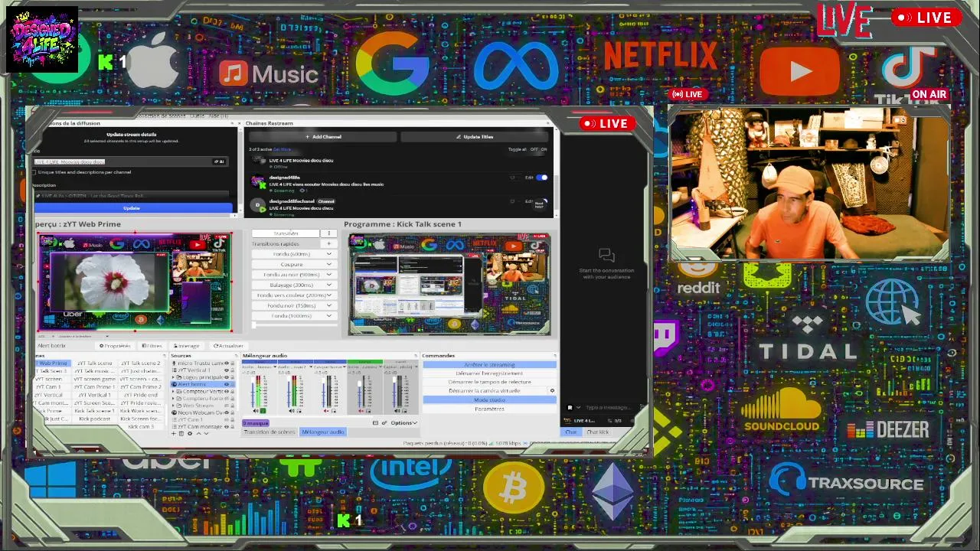Click Démarrer l'enregistrement

(x=489, y=373)
